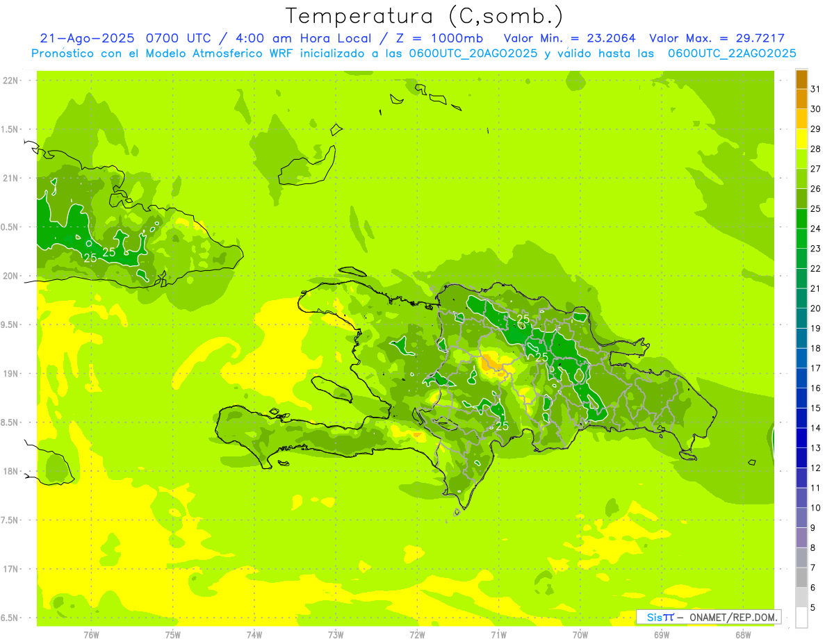
Task: Click the orange-brown swatch above 31 in legend
Action: point(801,79)
